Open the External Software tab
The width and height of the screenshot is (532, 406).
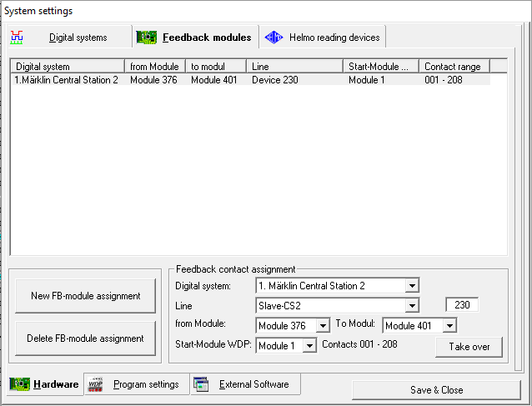245,384
